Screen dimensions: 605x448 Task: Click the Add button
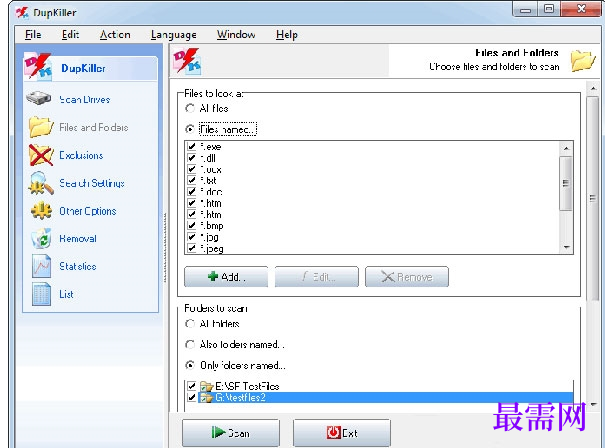226,277
